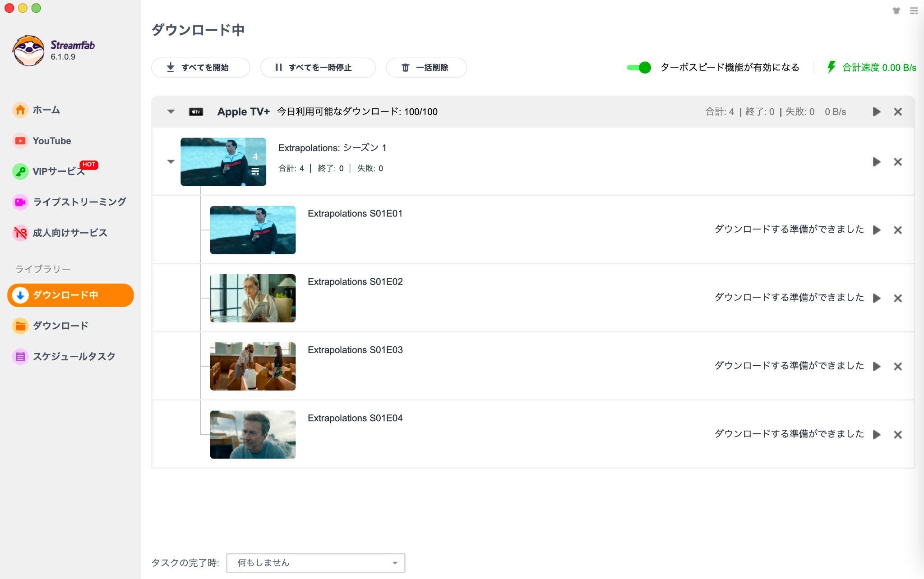Open the hamburger menu icon
Screen dimensions: 924x579
coord(914,10)
